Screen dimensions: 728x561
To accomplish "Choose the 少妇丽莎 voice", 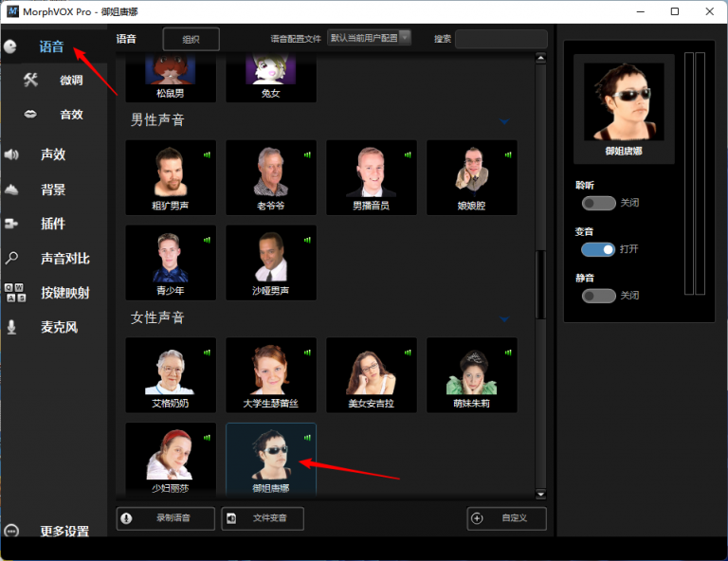I will click(x=171, y=460).
